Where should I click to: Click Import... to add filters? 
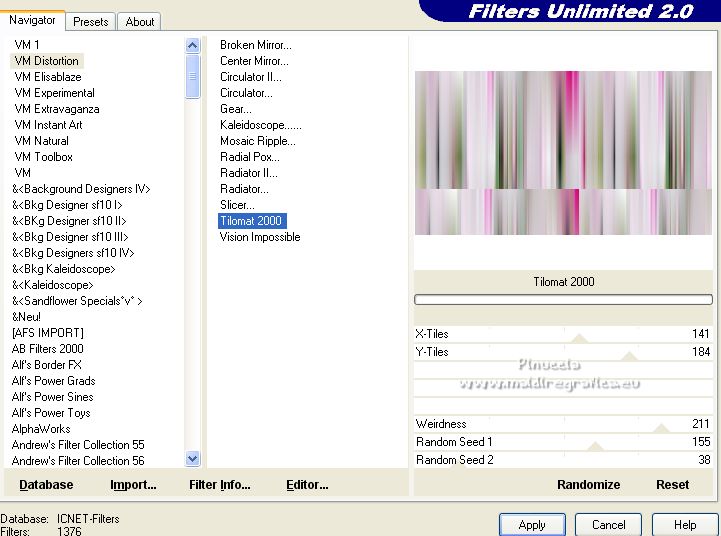tap(133, 485)
